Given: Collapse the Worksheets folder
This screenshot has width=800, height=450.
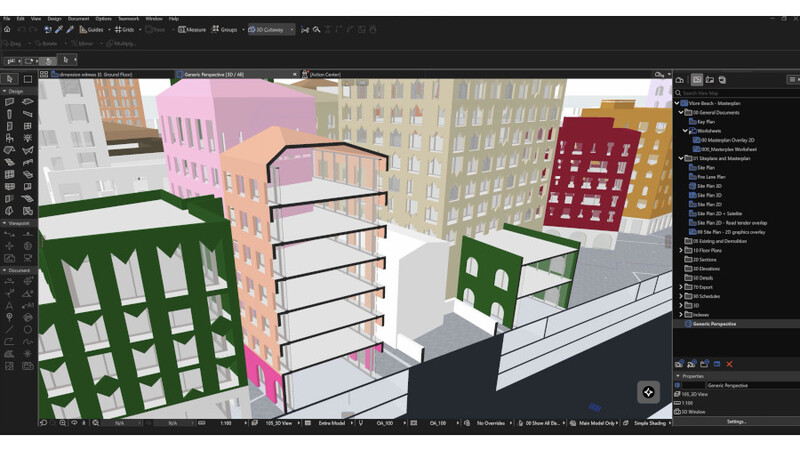Looking at the screenshot, I should coord(685,131).
